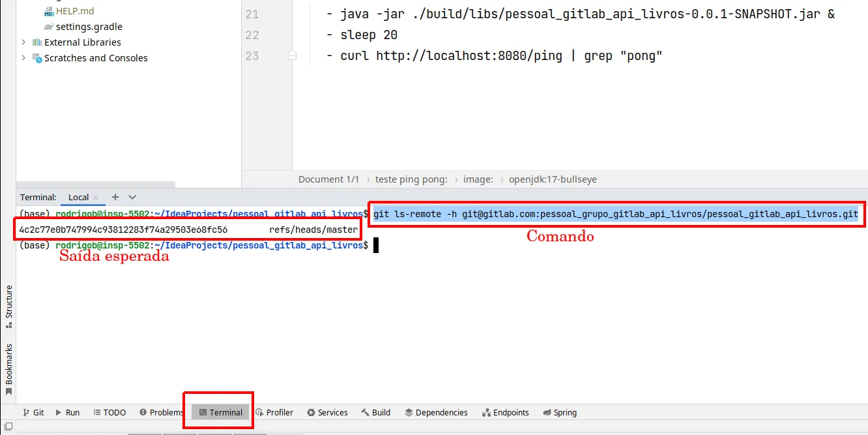Select settings.gradle in the project tree
The width and height of the screenshot is (868, 435).
tap(89, 27)
